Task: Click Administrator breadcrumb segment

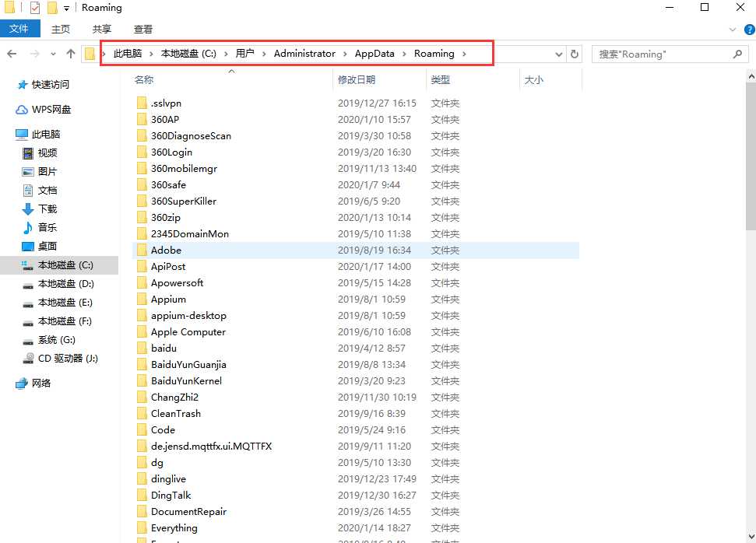Action: pos(304,54)
